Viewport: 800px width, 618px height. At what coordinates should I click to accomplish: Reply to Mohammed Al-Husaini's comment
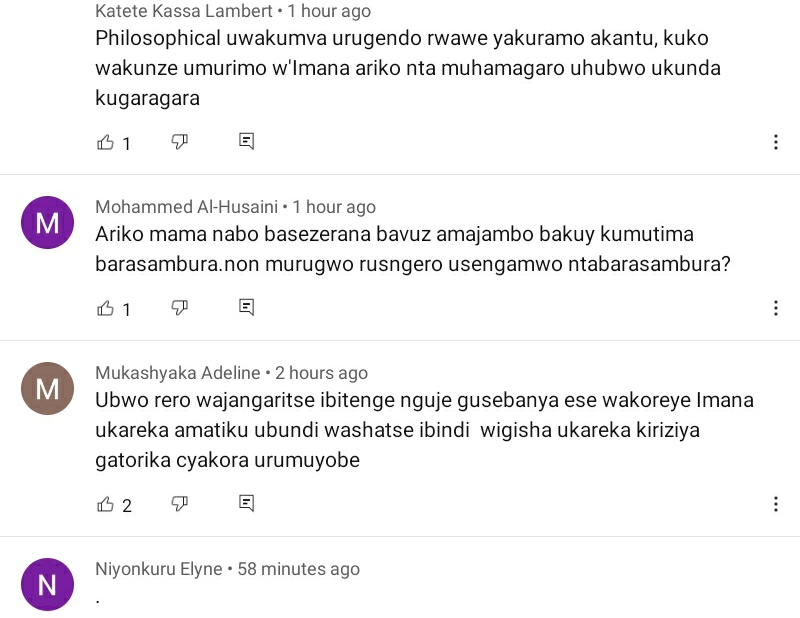(247, 308)
